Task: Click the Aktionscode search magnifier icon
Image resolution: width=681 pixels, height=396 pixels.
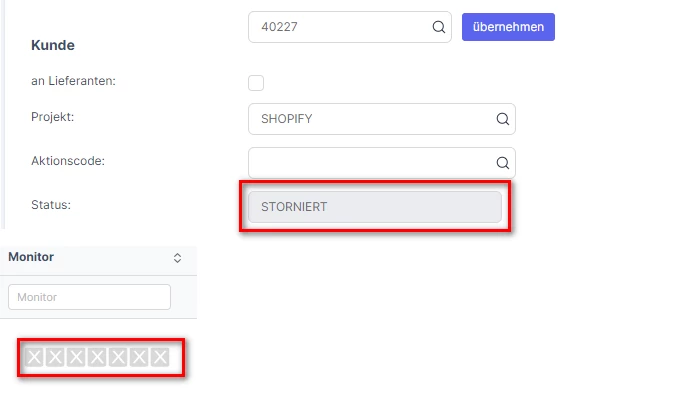Action: [502, 163]
